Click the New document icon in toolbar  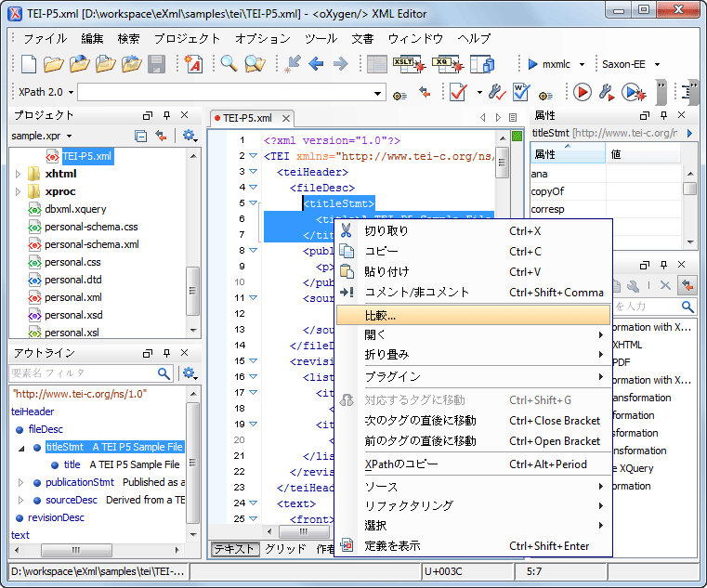coord(29,64)
